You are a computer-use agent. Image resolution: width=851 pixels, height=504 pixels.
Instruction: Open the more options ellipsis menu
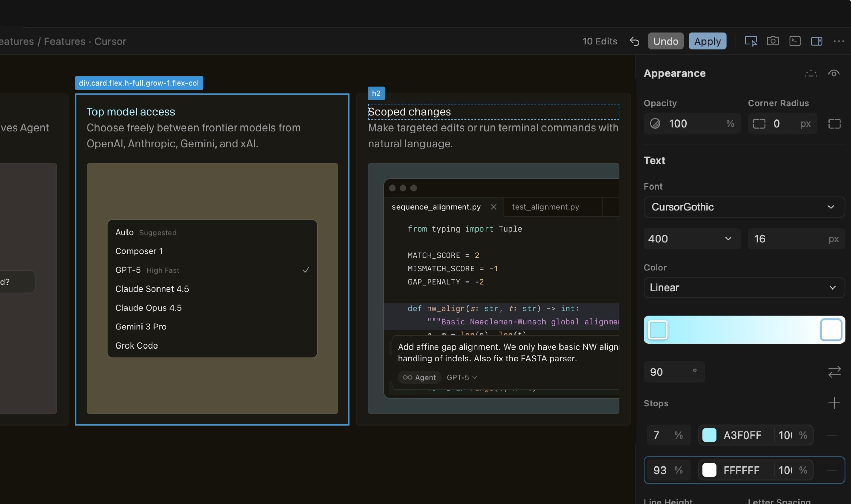tap(839, 41)
